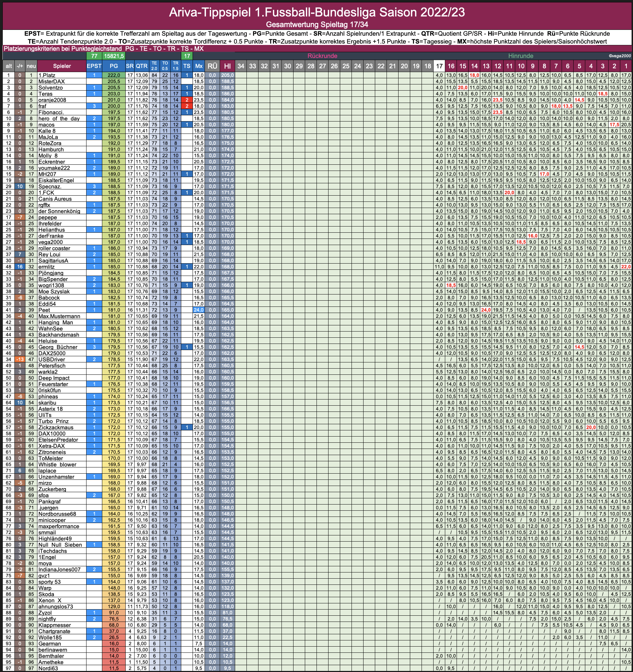Screen dimensions: 633x672
Task: Click the TO 0.5 column header
Action: tap(165, 66)
